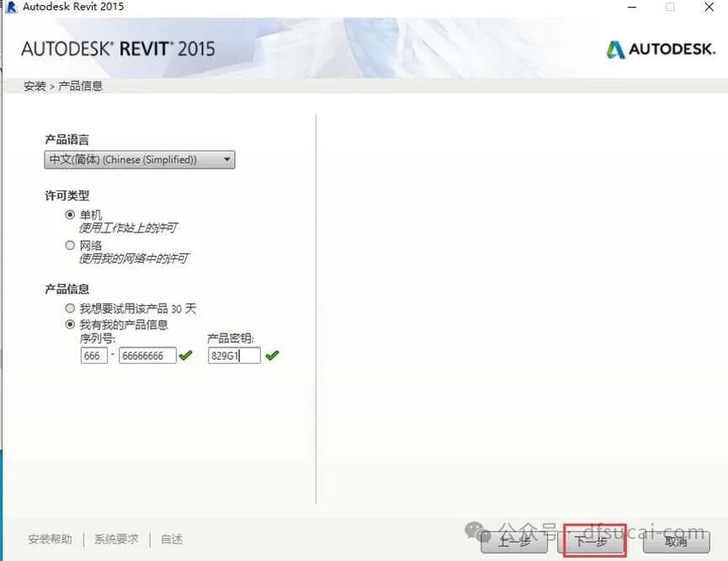Click the 产品密钥 label

pos(231,339)
